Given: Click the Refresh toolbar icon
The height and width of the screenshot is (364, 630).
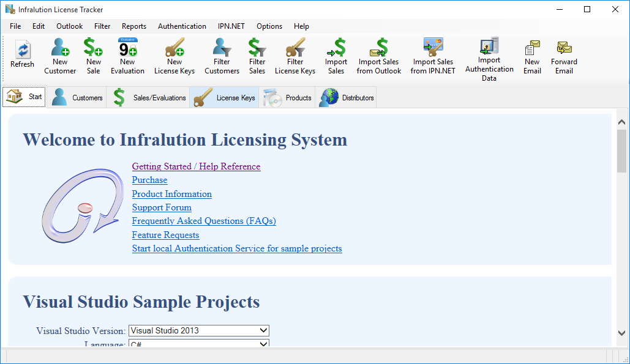Looking at the screenshot, I should point(22,54).
